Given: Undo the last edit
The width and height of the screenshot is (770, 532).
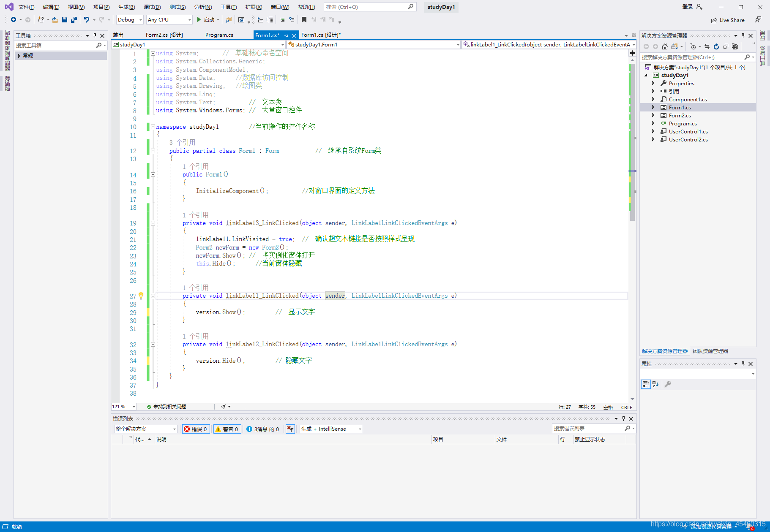Looking at the screenshot, I should pos(87,20).
